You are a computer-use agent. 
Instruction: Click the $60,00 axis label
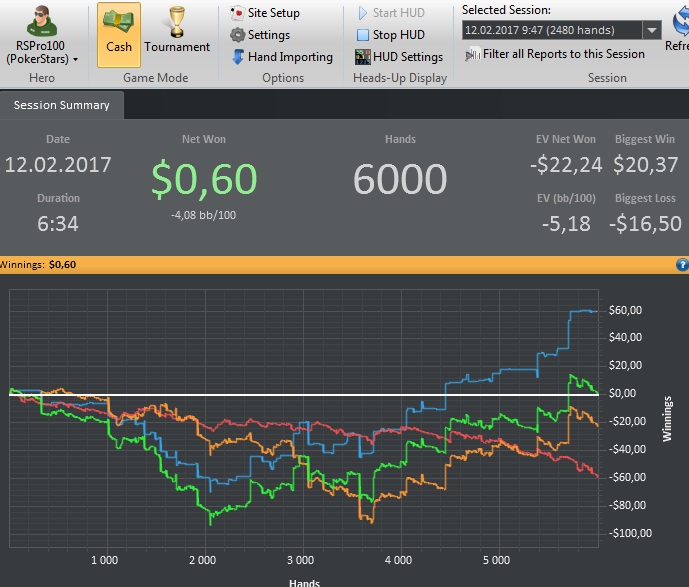coord(625,310)
